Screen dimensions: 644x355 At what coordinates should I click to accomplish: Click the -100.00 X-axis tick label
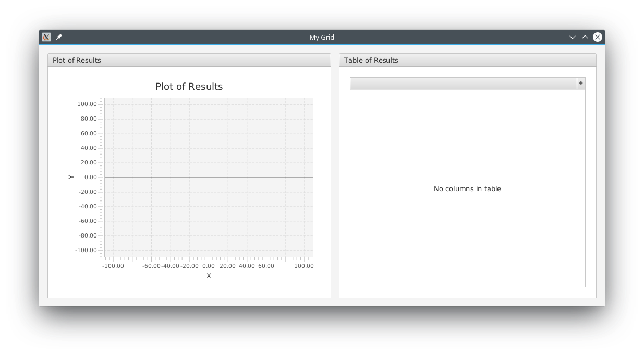pyautogui.click(x=113, y=266)
